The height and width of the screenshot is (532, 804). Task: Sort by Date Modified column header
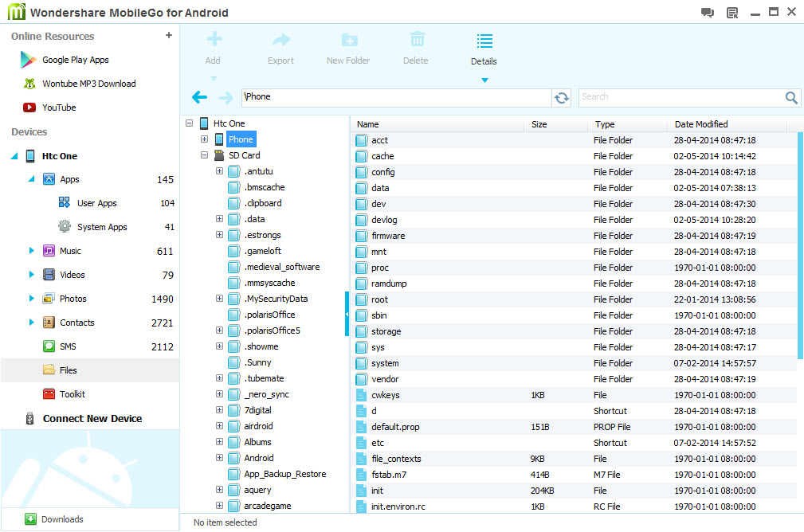tap(701, 124)
